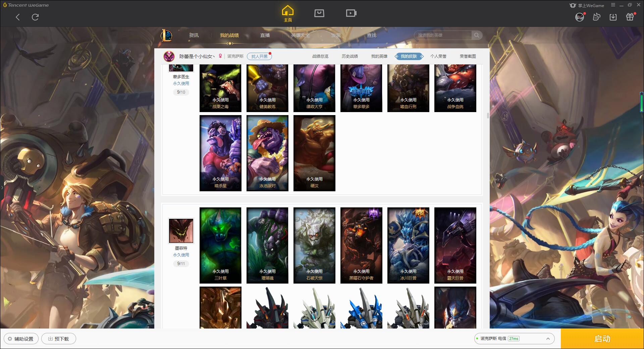Open the store bag icon
Image resolution: width=644 pixels, height=349 pixels.
tap(319, 13)
